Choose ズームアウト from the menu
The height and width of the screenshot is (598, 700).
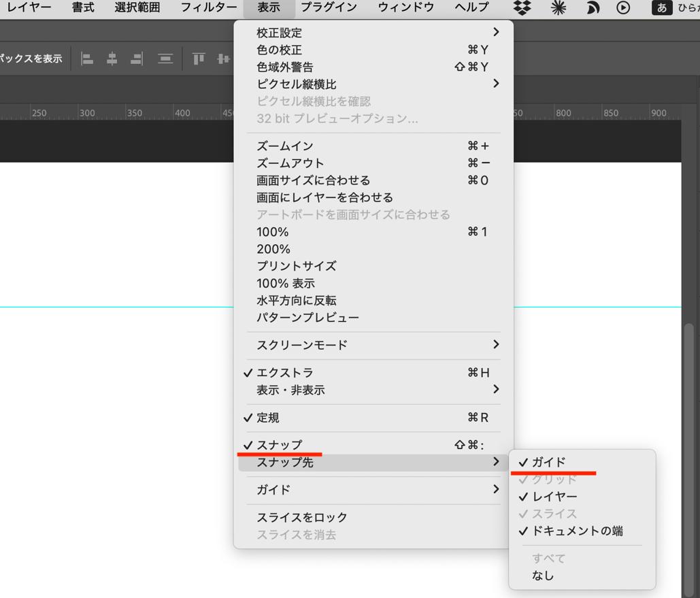pos(373,163)
